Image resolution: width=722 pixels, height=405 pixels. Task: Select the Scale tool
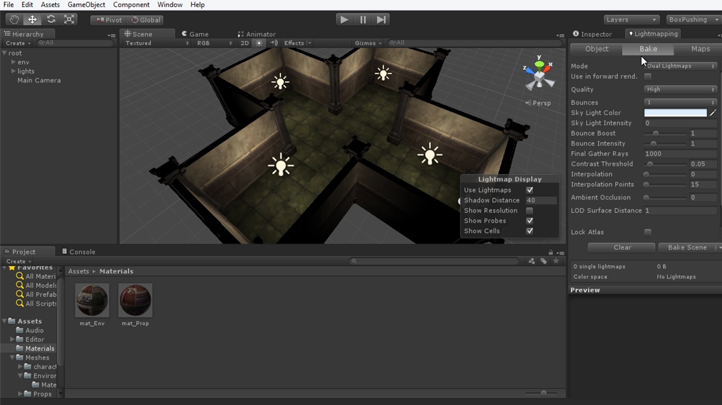69,19
